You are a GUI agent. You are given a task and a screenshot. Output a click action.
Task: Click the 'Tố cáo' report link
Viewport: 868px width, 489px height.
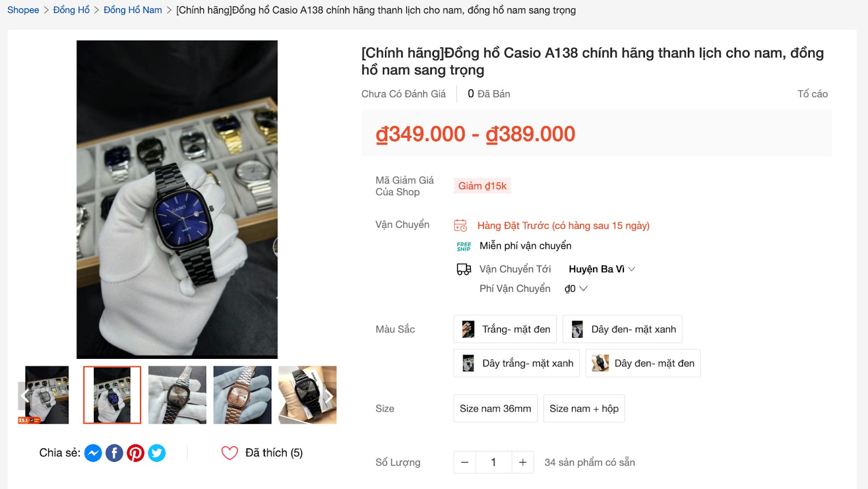point(813,93)
